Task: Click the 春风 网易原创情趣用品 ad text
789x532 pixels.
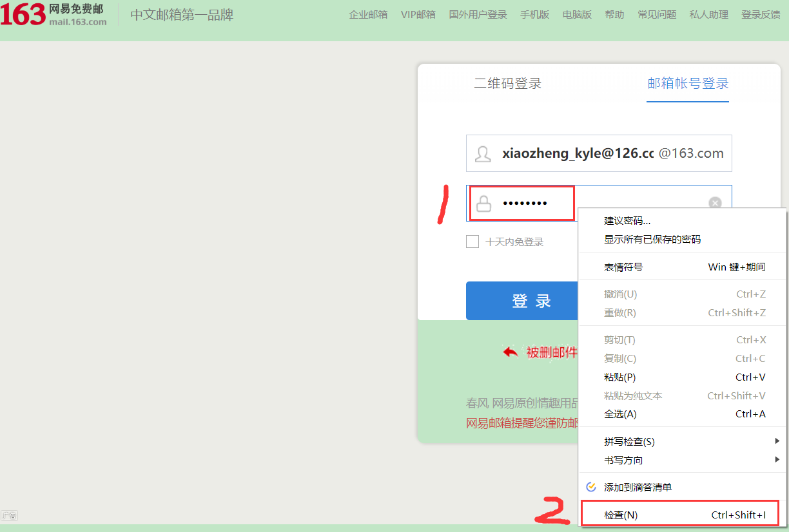Action: coord(522,403)
